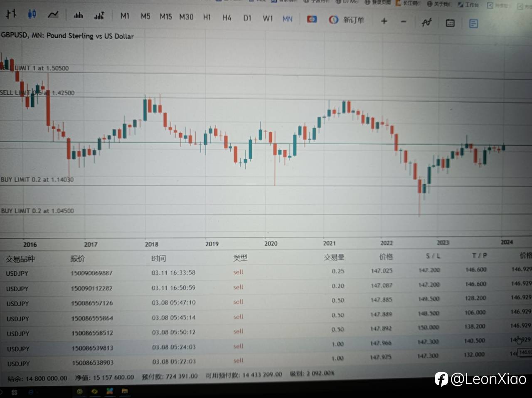The height and width of the screenshot is (398, 532).
Task: Sort by 交易品种 column header
Action: tap(20, 259)
